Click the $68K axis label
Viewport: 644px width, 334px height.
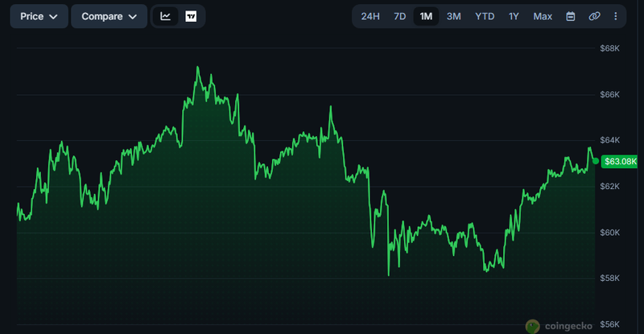click(x=609, y=48)
